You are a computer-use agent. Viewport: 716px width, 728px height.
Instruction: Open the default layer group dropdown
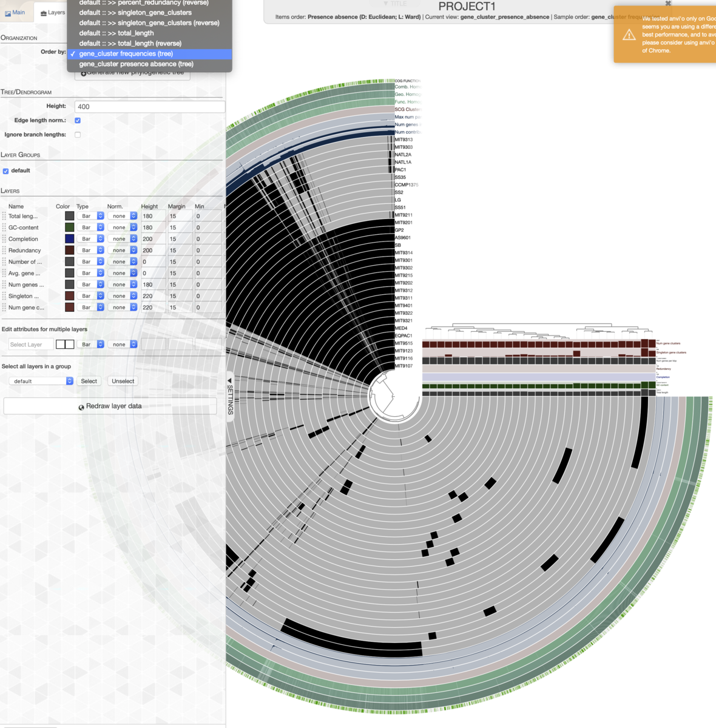pos(41,381)
